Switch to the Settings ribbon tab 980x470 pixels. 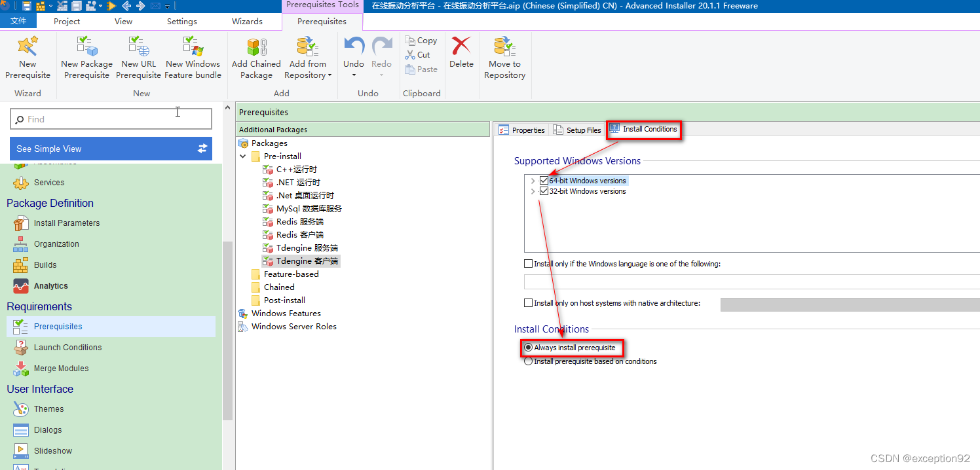point(182,21)
